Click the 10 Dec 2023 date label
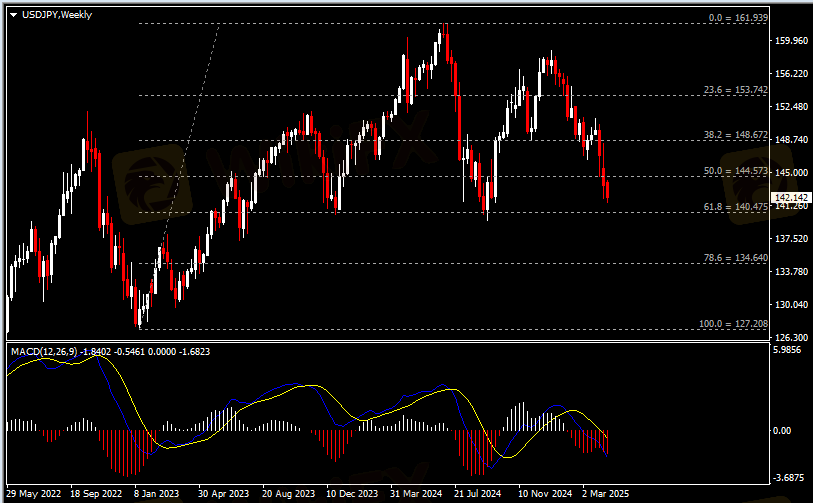Screen dimensions: 813x503 (x=352, y=494)
